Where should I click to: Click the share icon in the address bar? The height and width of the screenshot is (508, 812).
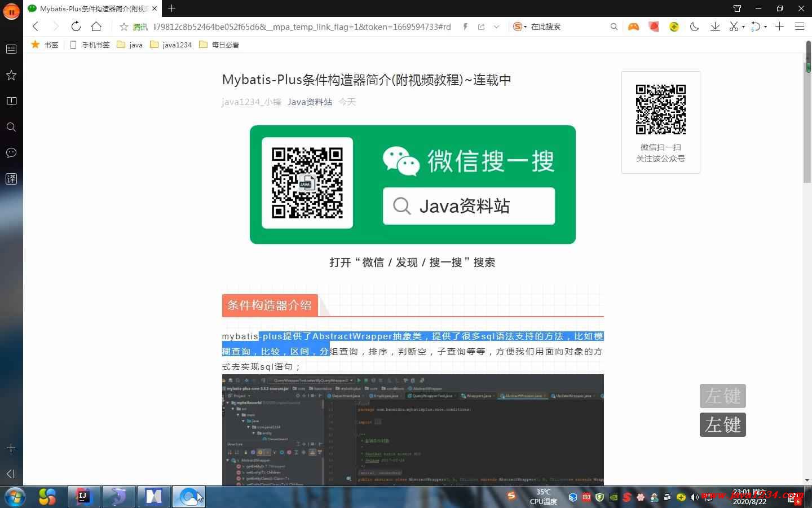click(x=481, y=27)
